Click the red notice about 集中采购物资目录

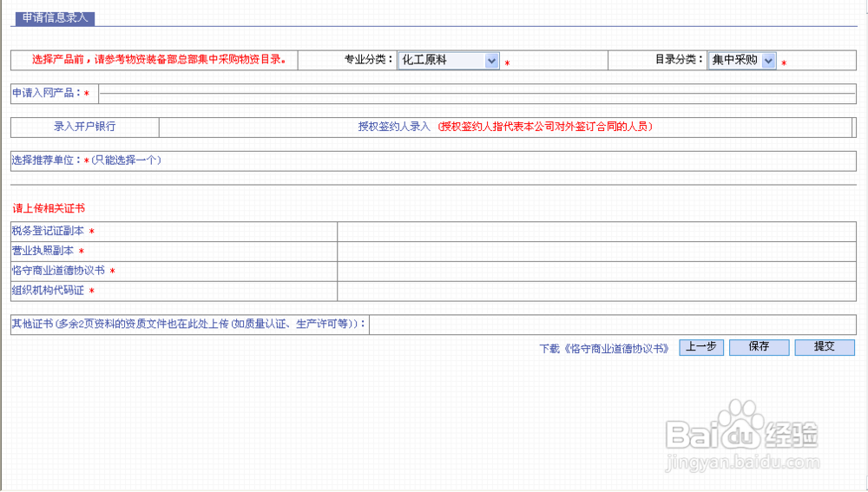pyautogui.click(x=159, y=60)
